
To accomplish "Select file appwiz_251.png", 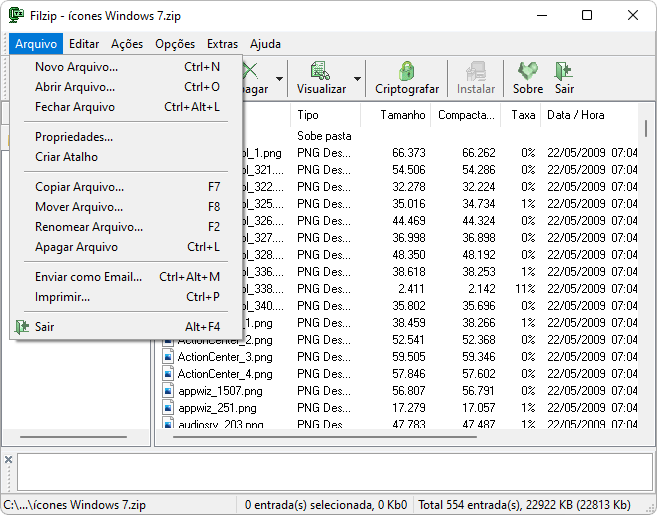I will [217, 408].
